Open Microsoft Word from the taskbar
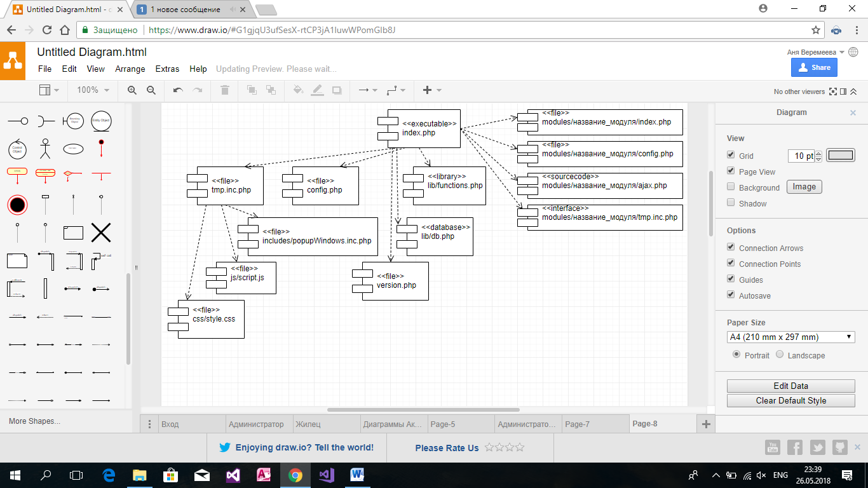This screenshot has width=868, height=488. 356,475
